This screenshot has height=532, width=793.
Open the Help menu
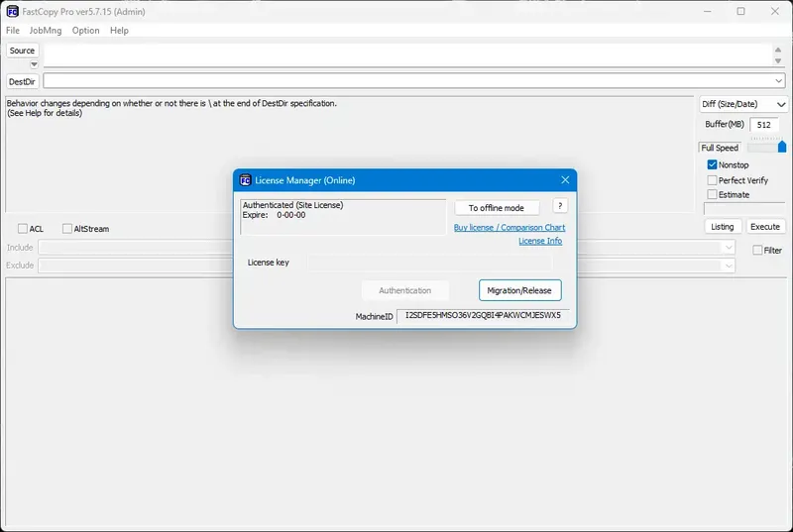click(119, 31)
